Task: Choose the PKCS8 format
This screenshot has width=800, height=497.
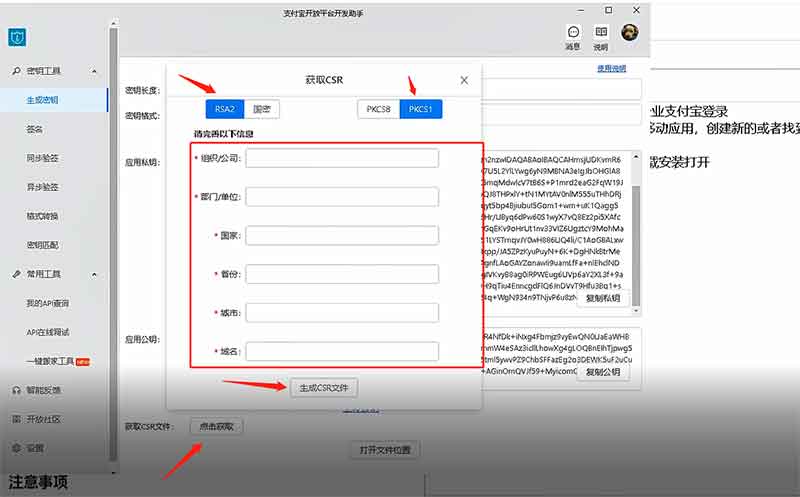Action: (379, 109)
